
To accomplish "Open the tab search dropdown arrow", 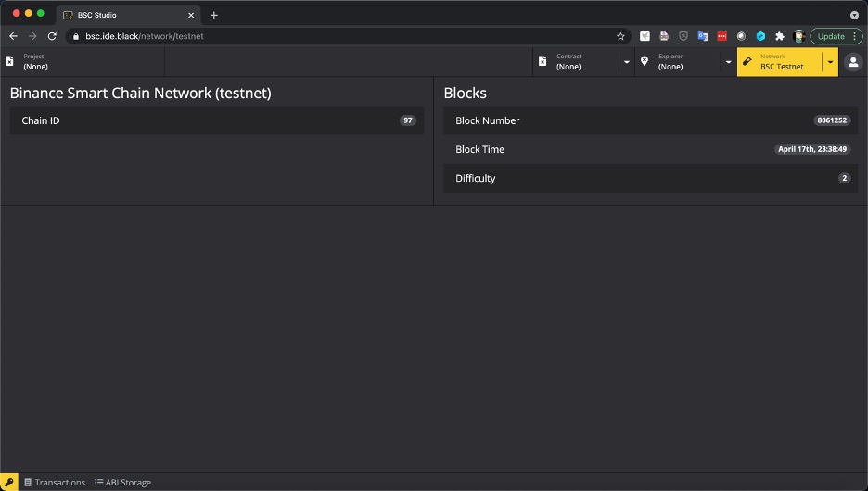I will [x=854, y=15].
